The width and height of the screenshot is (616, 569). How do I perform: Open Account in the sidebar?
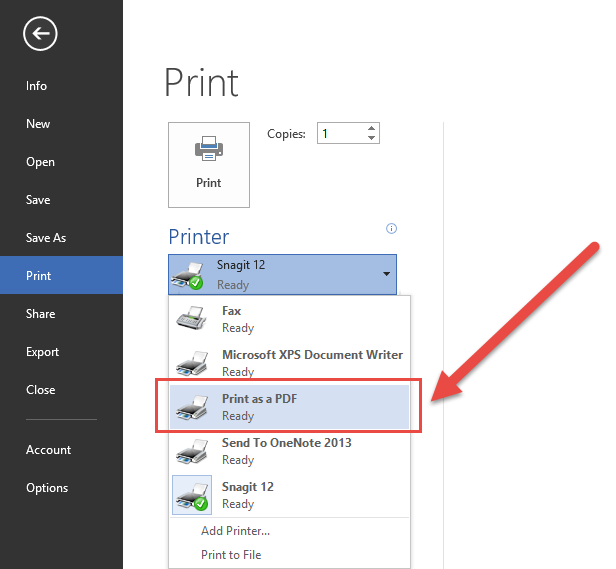click(61, 450)
